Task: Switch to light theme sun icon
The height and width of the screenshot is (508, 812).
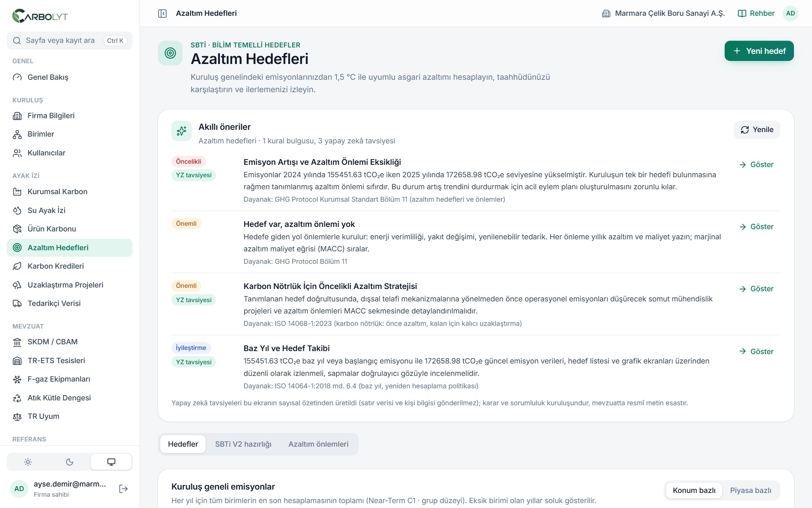Action: coord(28,462)
